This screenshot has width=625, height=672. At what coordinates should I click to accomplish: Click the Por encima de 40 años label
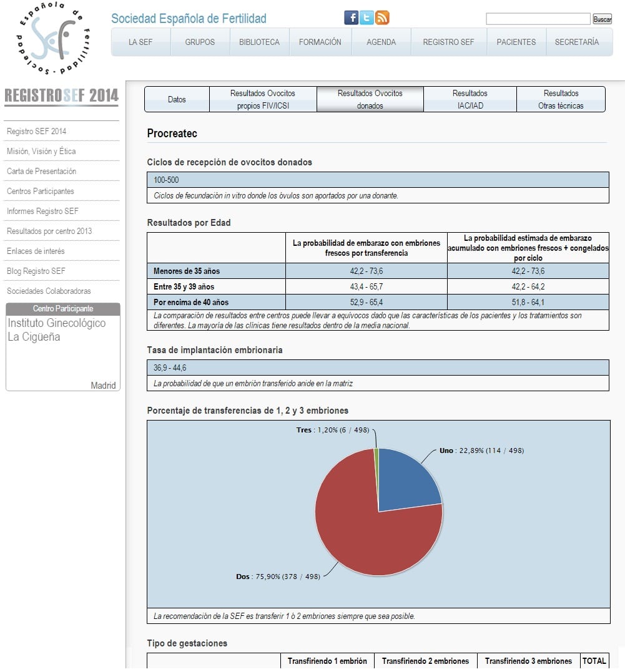[191, 302]
